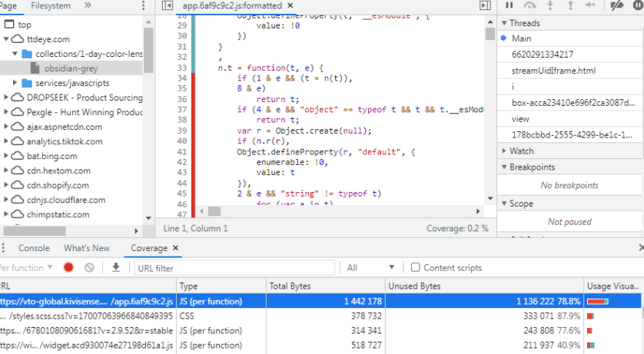
Task: Click the deactivate breakpoints icon
Action: (x=616, y=5)
